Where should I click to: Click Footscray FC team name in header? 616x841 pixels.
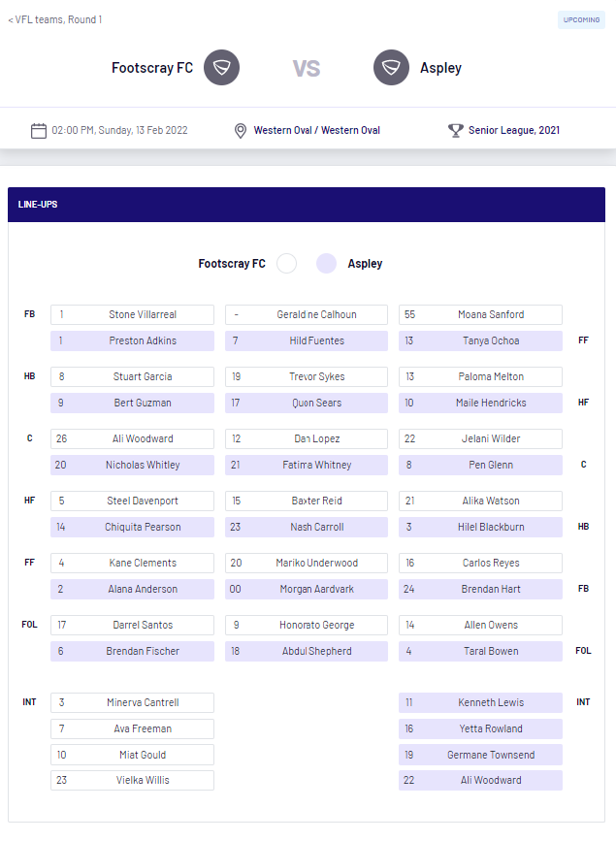pos(152,68)
